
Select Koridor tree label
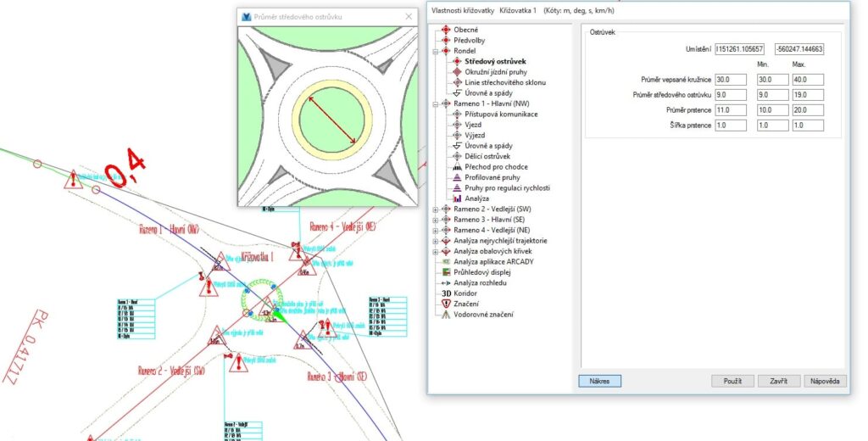tap(465, 293)
